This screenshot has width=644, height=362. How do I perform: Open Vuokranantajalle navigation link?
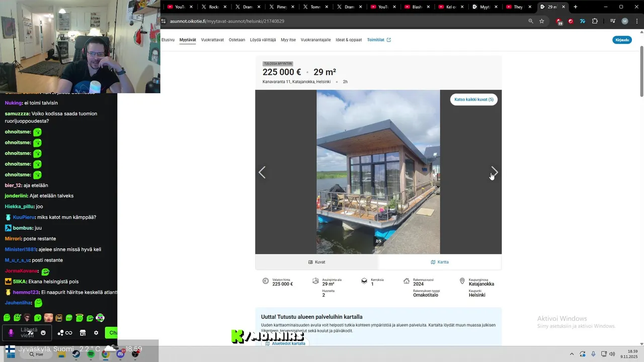click(x=316, y=40)
